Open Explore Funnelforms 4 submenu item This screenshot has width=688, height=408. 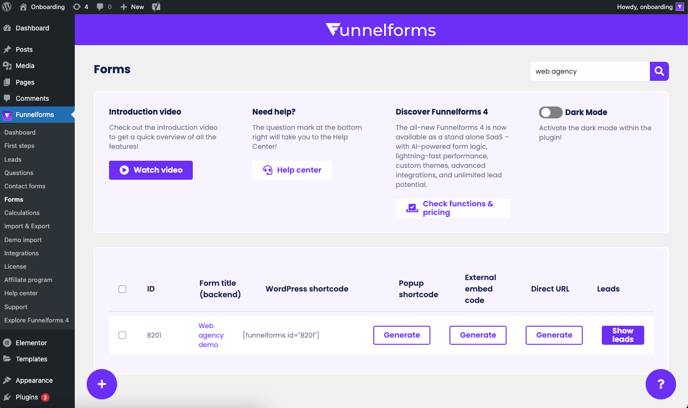click(x=36, y=320)
